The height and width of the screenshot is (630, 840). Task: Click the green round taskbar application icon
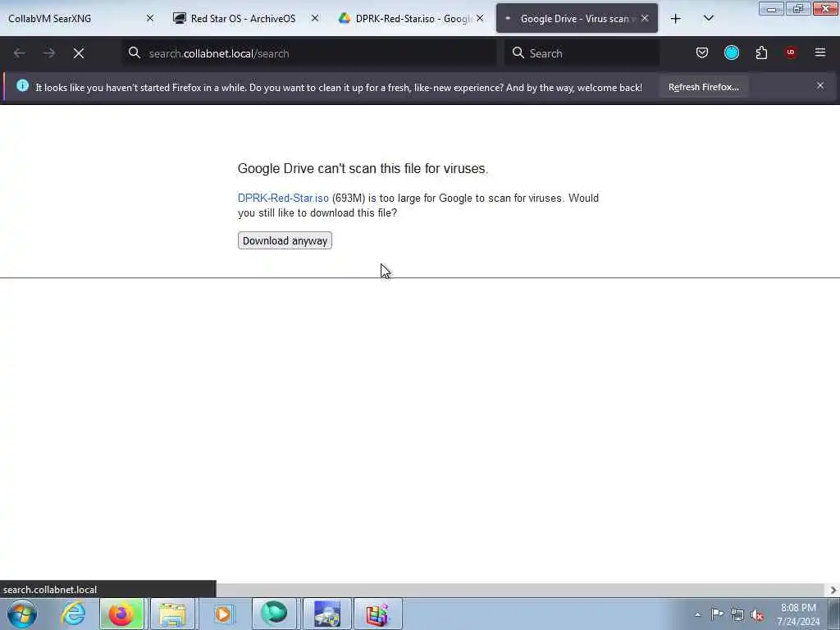point(274,614)
